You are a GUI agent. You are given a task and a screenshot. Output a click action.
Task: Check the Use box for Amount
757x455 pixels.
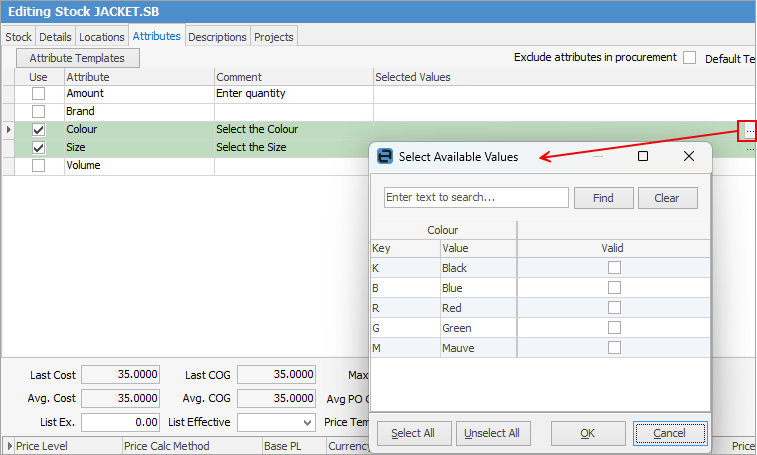38,94
